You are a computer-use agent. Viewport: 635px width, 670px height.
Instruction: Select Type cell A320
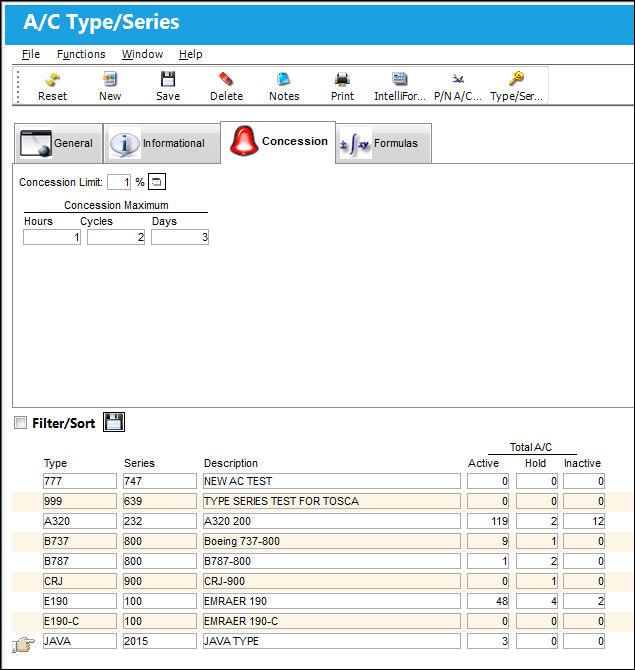click(x=79, y=521)
